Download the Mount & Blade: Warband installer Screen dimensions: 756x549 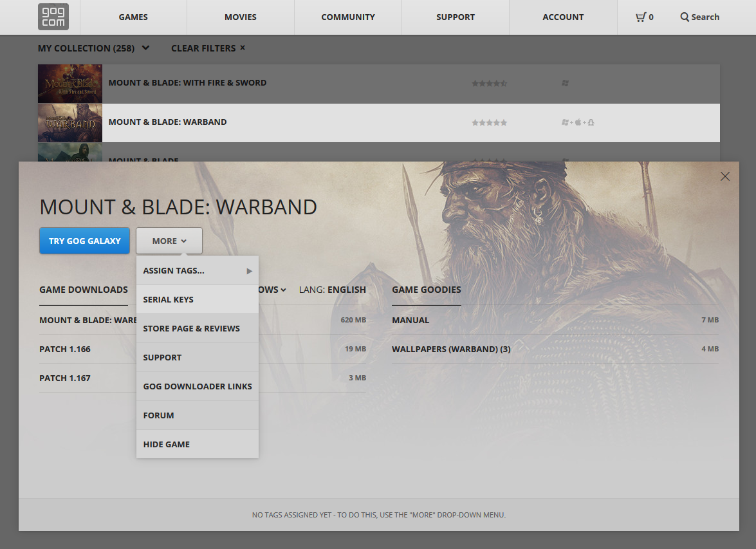(88, 321)
